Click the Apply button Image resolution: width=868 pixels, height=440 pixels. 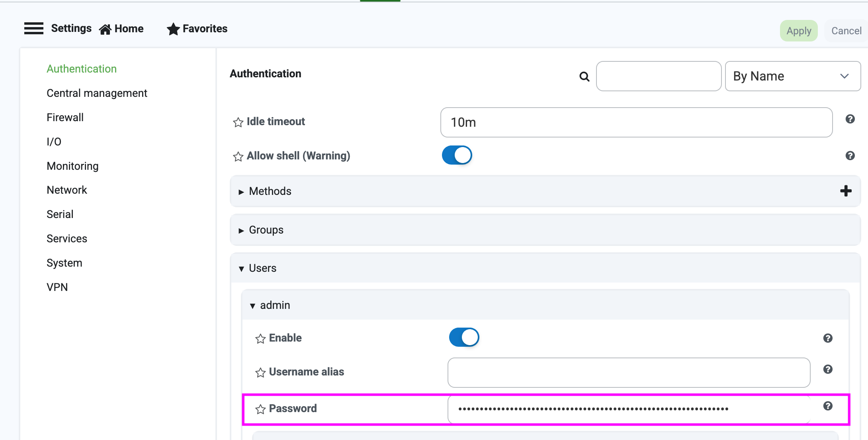pos(798,31)
